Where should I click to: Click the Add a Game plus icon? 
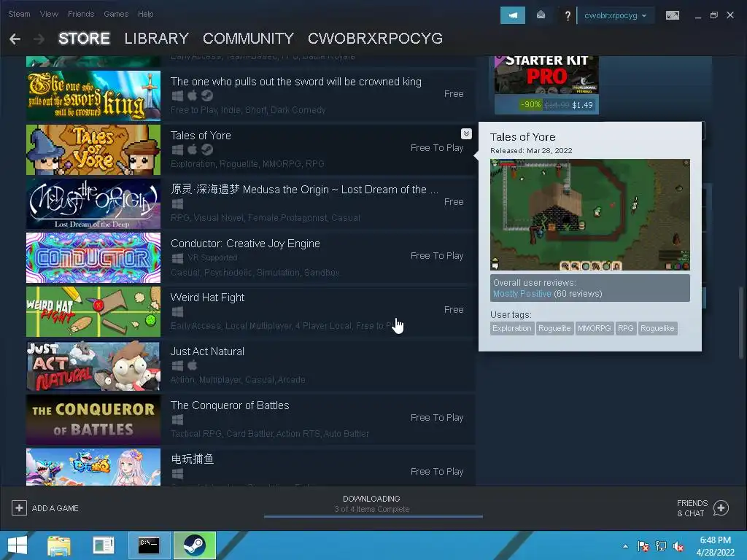(19, 508)
